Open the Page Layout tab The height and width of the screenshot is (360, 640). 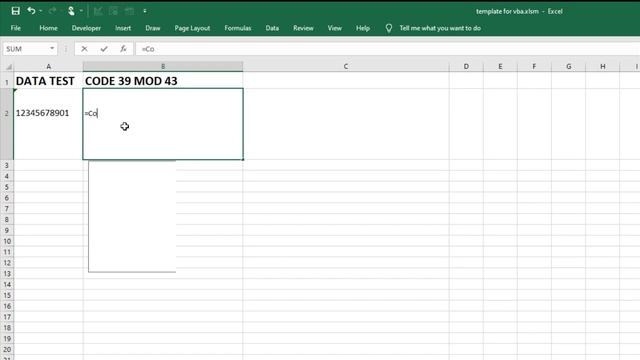tap(192, 28)
